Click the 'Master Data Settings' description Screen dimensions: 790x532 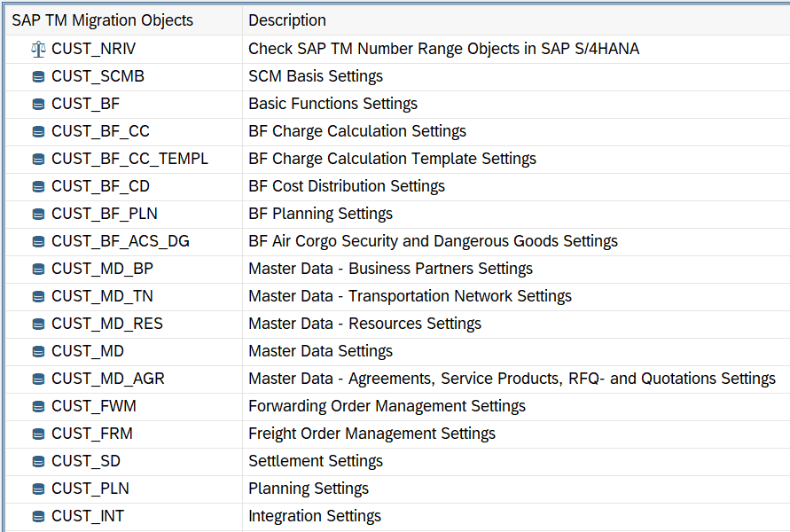[320, 351]
